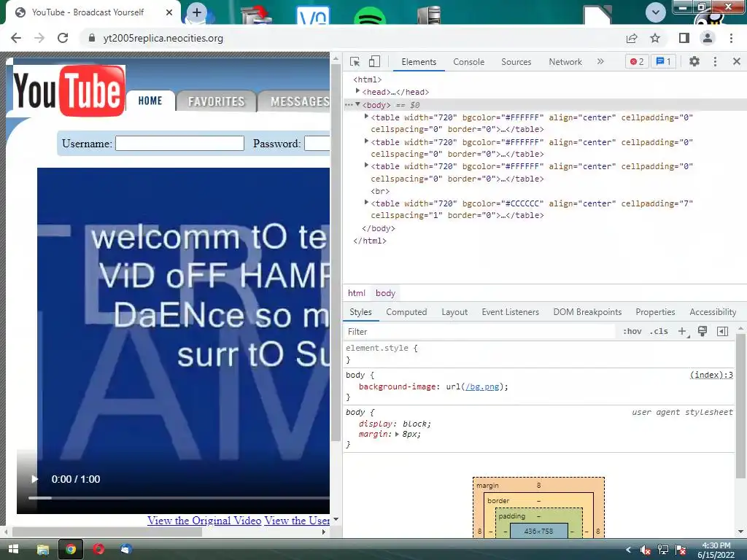Select the body breadcrumb
Screen dimensions: 747x560
point(385,293)
